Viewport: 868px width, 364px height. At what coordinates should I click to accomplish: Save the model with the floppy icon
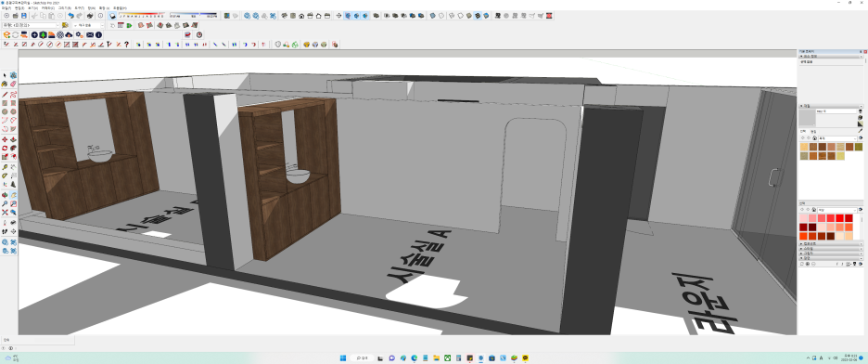coord(24,16)
